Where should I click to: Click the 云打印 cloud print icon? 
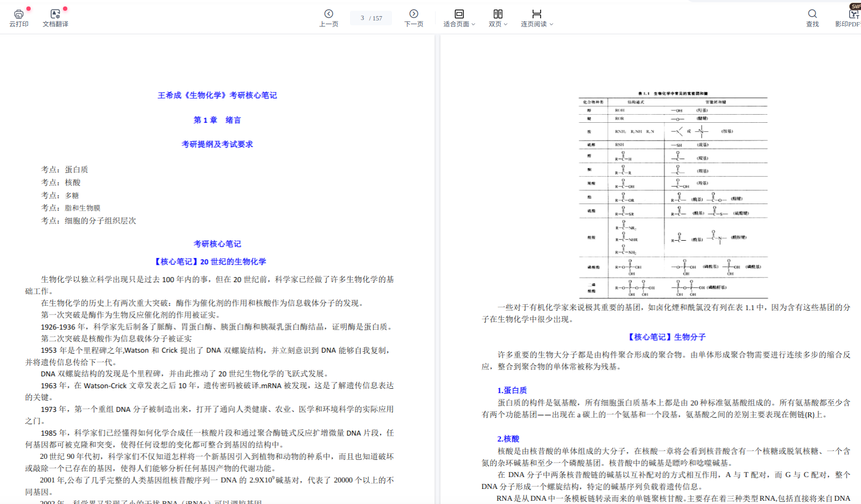[x=19, y=17]
